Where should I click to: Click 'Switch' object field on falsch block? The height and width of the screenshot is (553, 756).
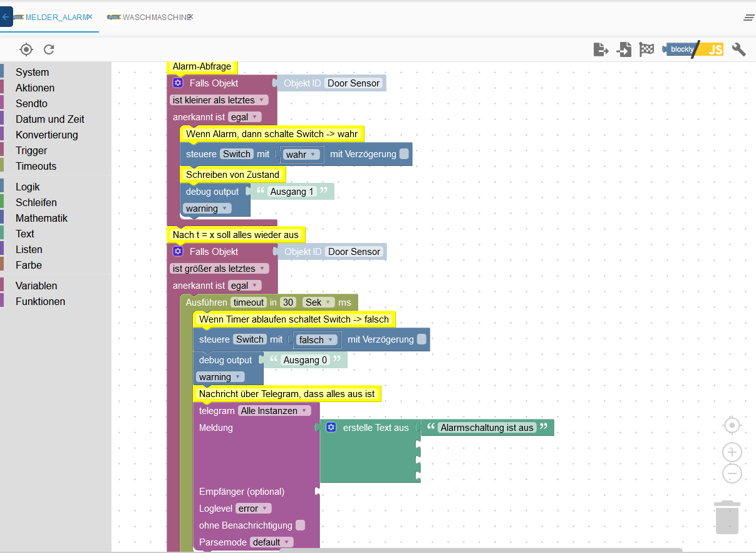250,339
